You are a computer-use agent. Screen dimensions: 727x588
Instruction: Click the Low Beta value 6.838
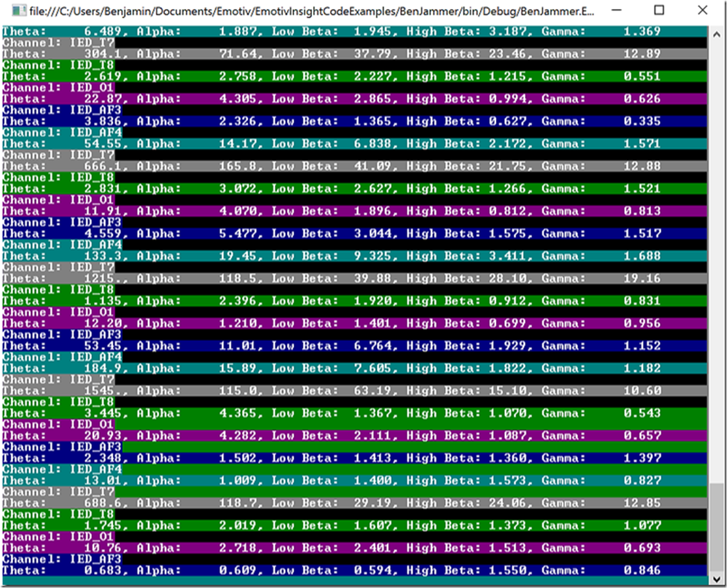[x=372, y=144]
